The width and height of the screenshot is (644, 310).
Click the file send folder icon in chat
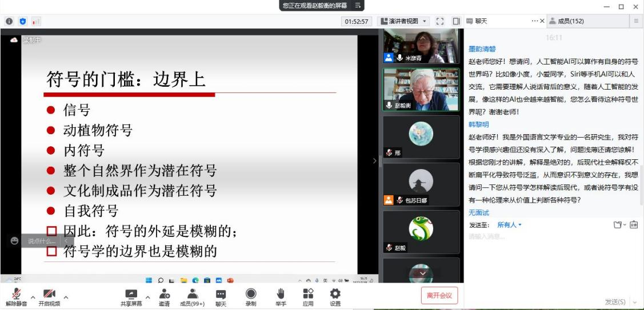617,225
